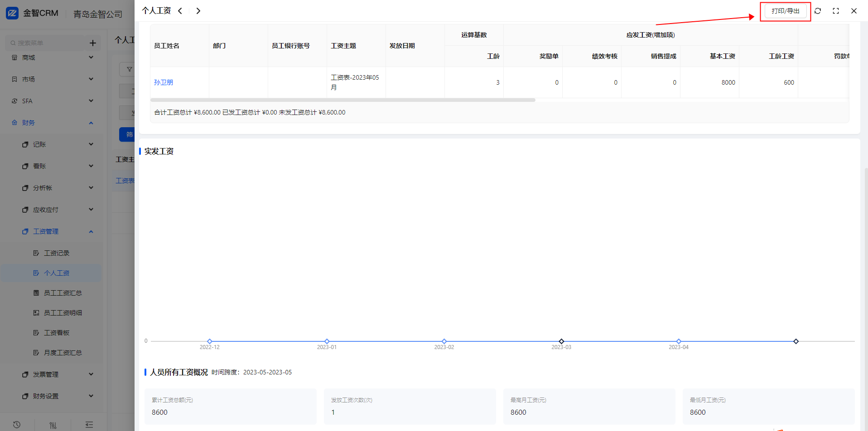868x431 pixels.
Task: Go to previous record arrow
Action: point(180,11)
